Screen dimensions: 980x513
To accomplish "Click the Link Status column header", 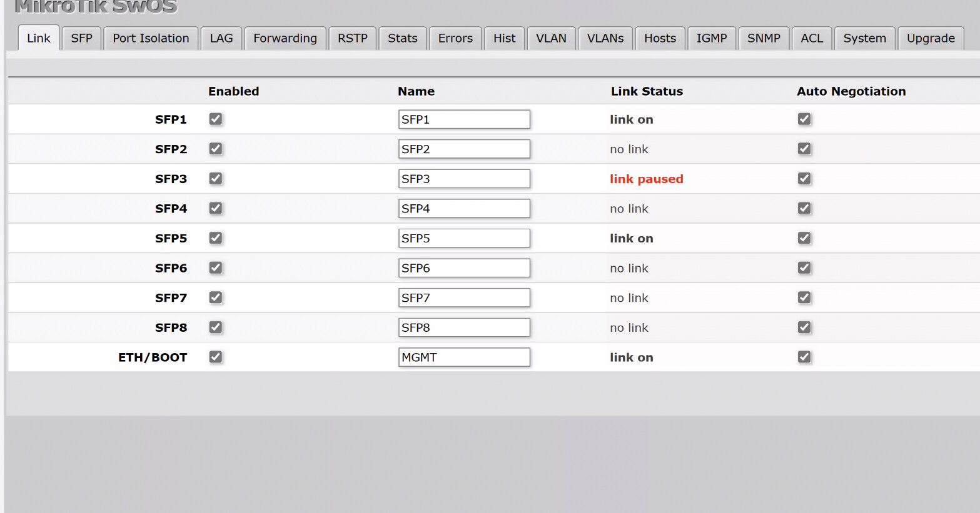I will (647, 91).
